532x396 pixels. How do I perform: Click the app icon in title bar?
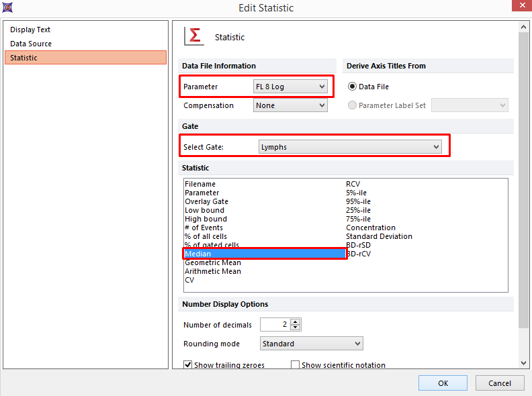pyautogui.click(x=7, y=8)
